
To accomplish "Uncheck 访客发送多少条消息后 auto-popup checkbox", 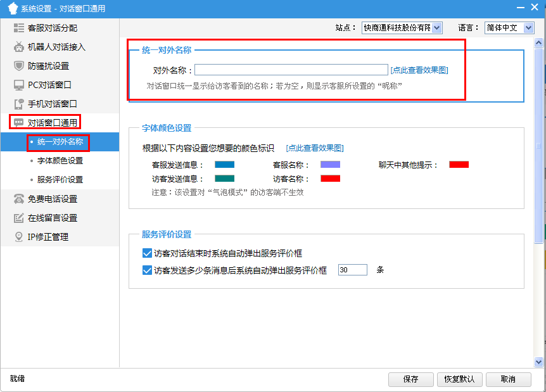I will point(148,270).
